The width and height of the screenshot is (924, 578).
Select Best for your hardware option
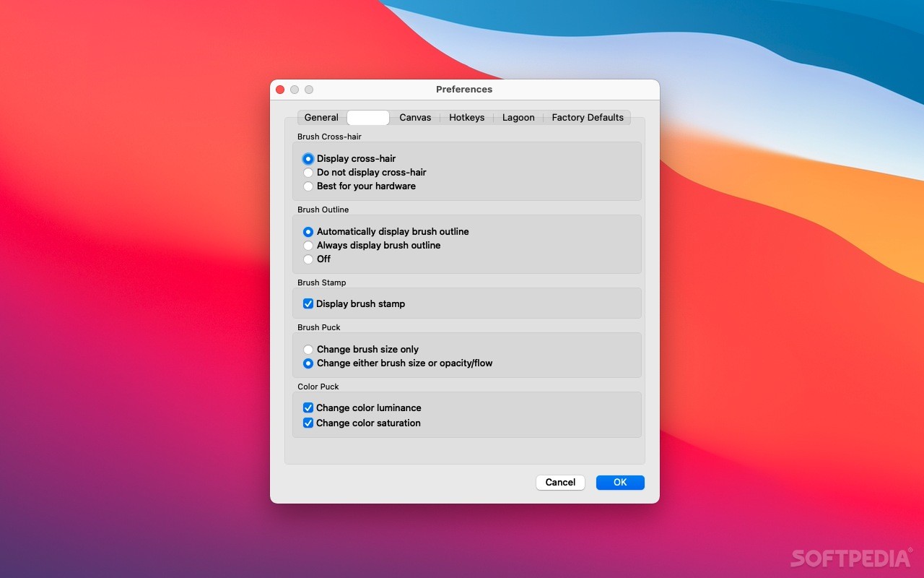pyautogui.click(x=308, y=186)
